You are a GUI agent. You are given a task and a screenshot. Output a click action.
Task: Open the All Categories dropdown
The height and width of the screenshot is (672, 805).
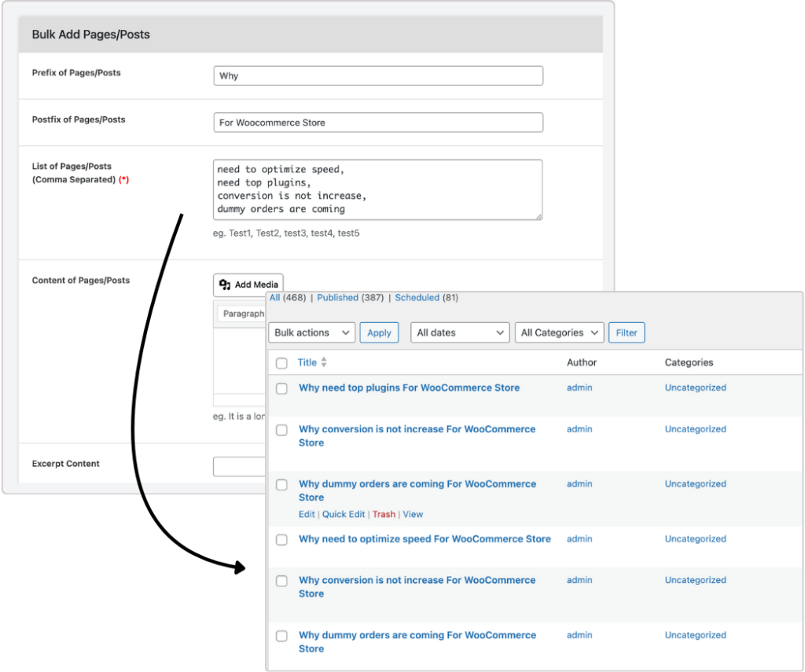[560, 332]
